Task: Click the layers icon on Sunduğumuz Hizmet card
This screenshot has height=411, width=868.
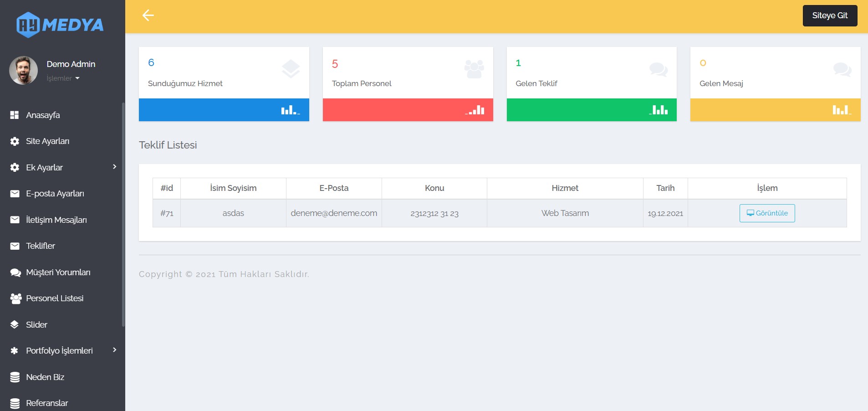Action: 291,69
